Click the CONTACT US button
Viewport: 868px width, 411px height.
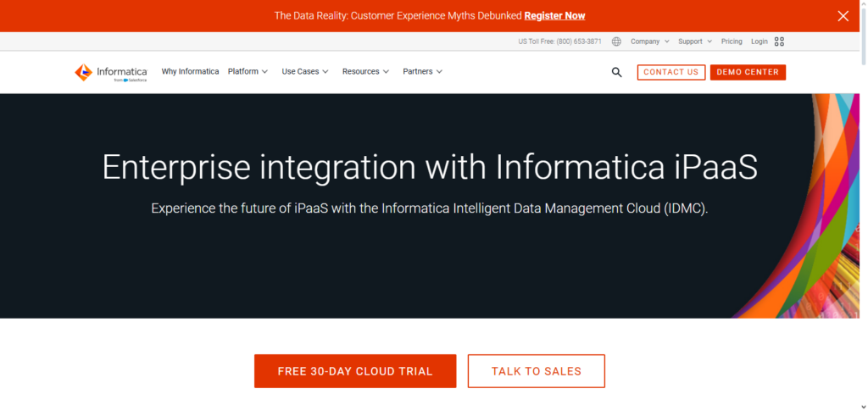coord(671,73)
